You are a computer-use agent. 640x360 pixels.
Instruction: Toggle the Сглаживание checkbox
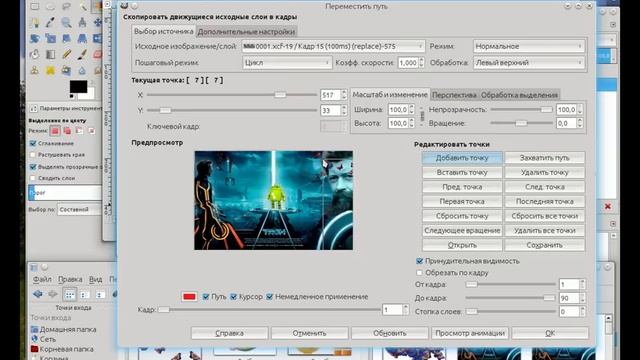tap(33, 143)
